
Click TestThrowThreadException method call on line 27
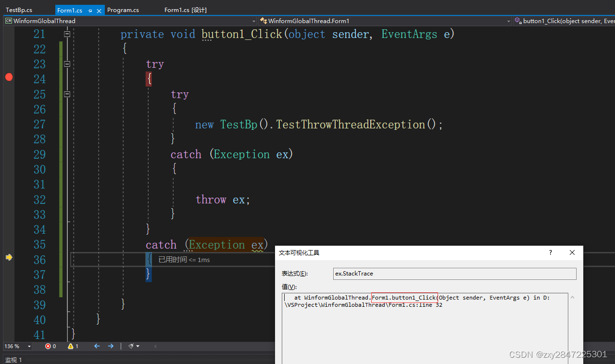pos(351,125)
